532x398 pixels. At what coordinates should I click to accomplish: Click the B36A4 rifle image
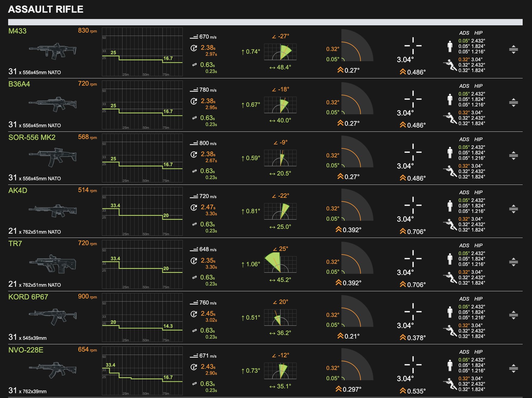(x=53, y=104)
